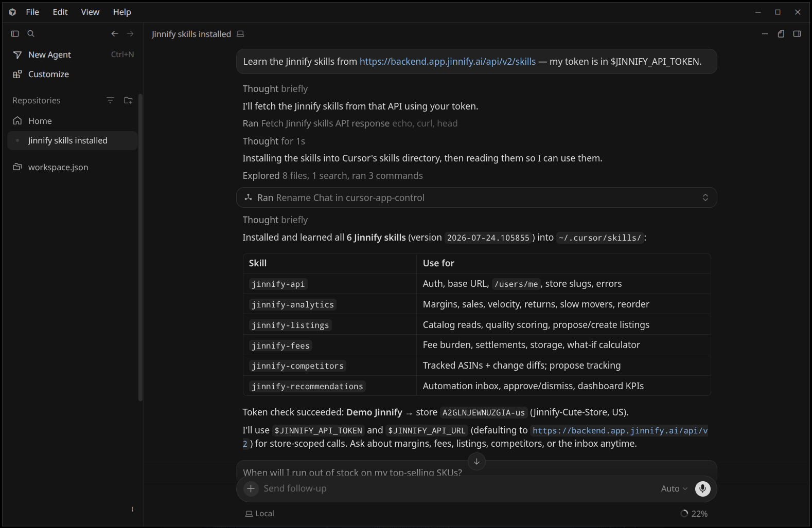The image size is (812, 528).
Task: Open the more options ellipsis menu
Action: [765, 33]
